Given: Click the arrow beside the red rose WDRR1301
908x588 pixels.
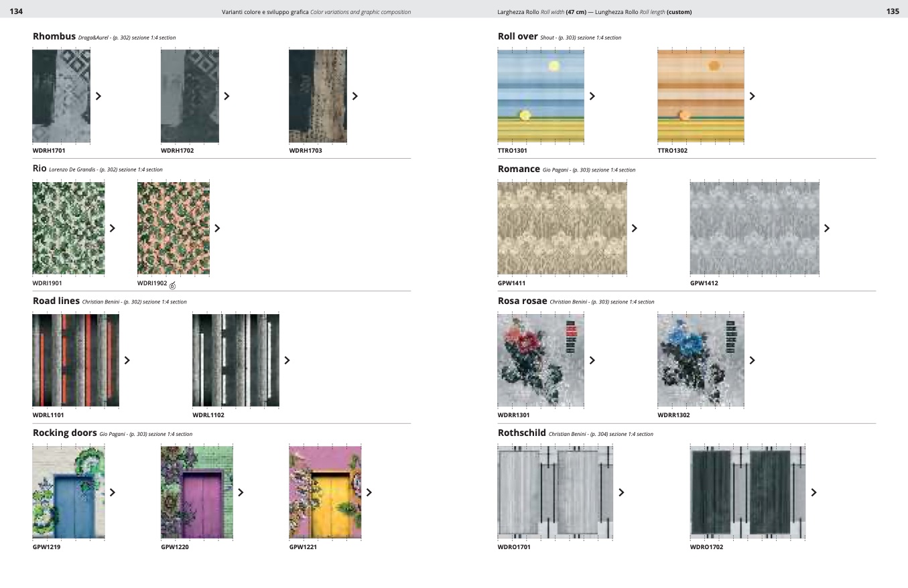Looking at the screenshot, I should pos(592,360).
